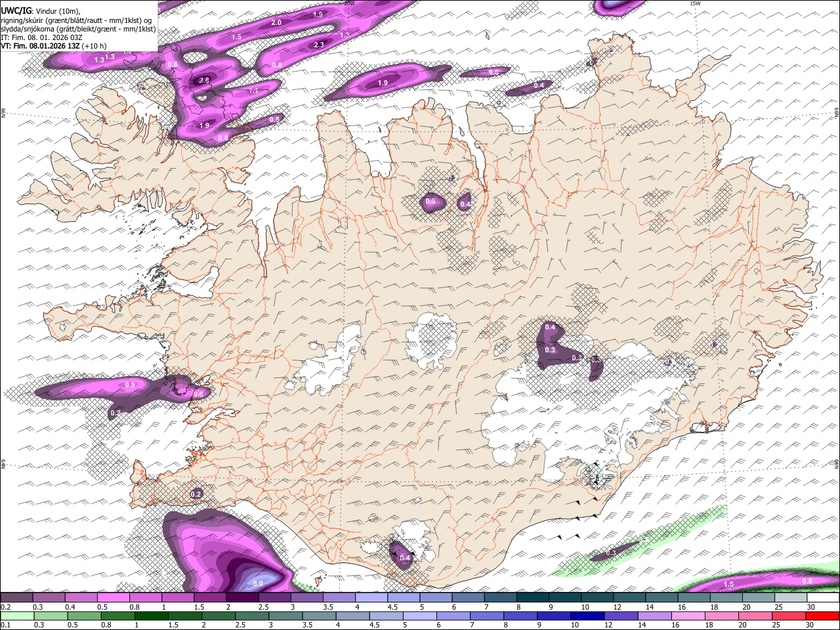840x630 pixels.
Task: Select the 0.8 green rain legend swatch
Action: click(x=117, y=616)
